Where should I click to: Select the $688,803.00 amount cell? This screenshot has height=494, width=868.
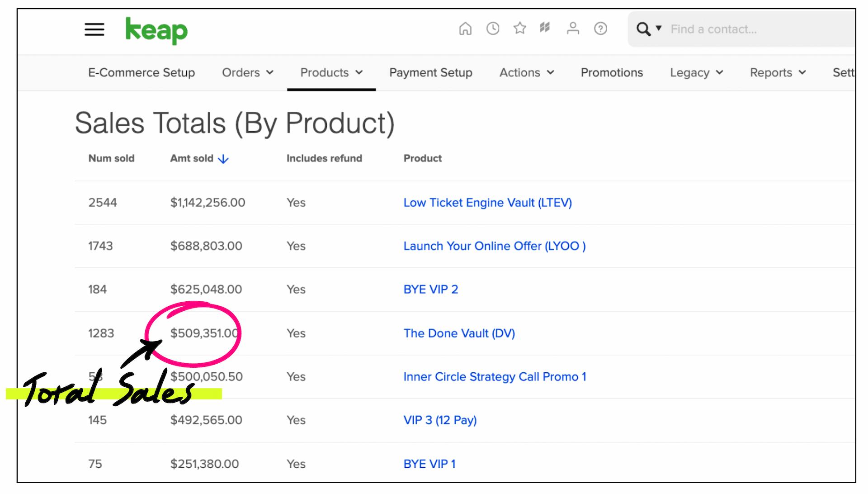[x=206, y=246]
